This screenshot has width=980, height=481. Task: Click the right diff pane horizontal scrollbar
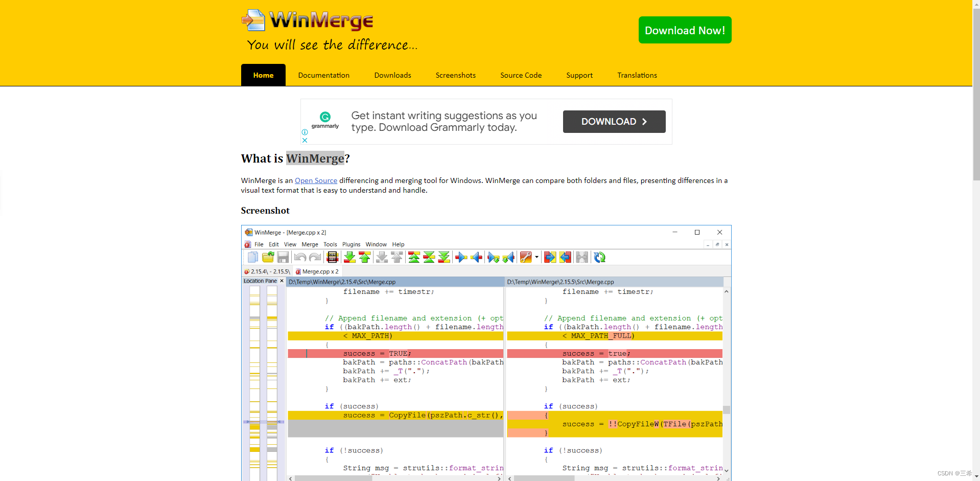pos(615,478)
